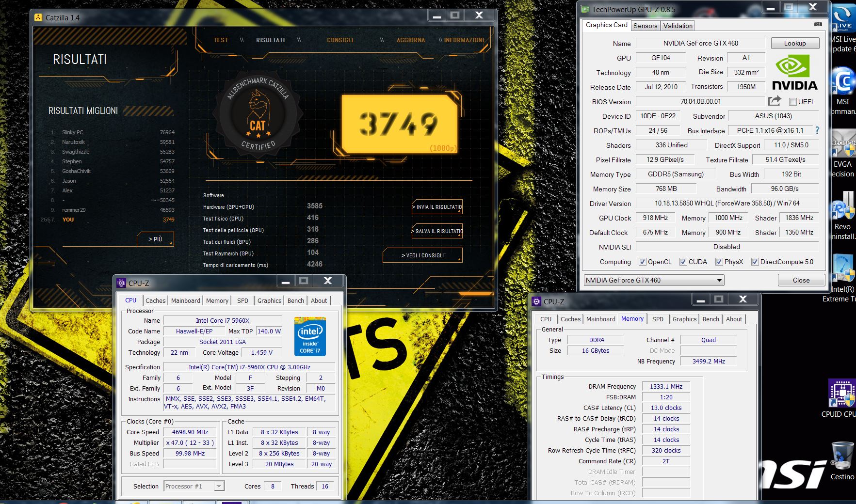Toggle the DirectCompute 5.0 checkbox

coord(755,262)
